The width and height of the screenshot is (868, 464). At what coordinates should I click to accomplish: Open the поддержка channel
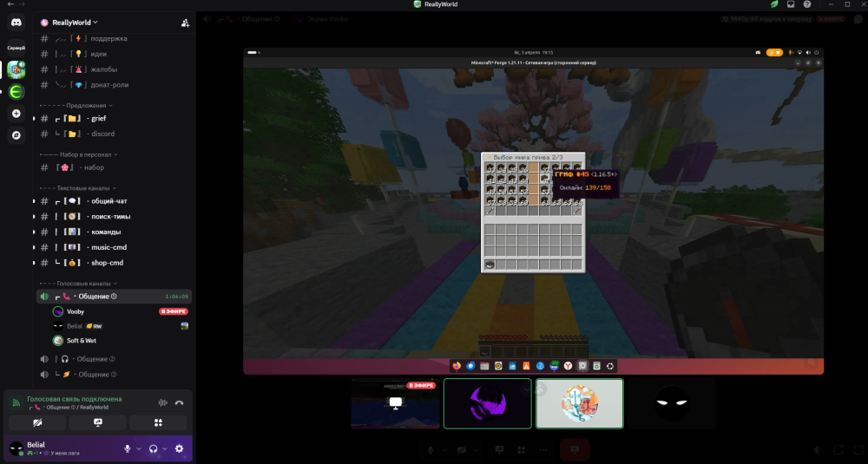(x=115, y=39)
